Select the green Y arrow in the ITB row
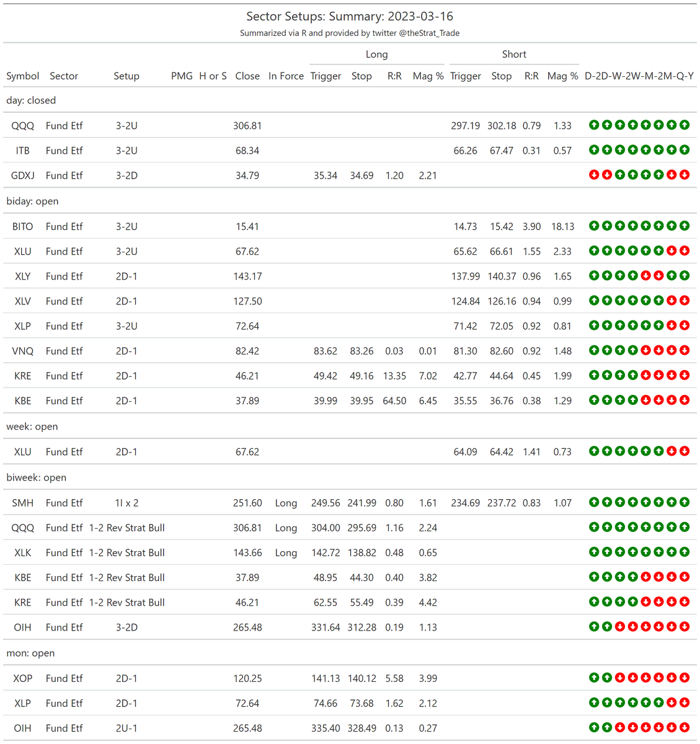The width and height of the screenshot is (700, 744). pyautogui.click(x=684, y=150)
